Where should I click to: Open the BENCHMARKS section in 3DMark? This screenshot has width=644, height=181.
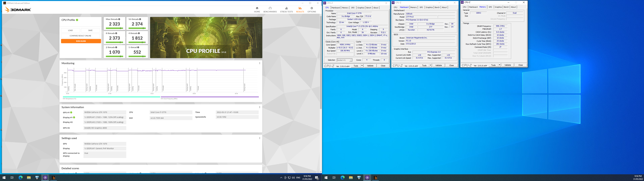tap(270, 10)
